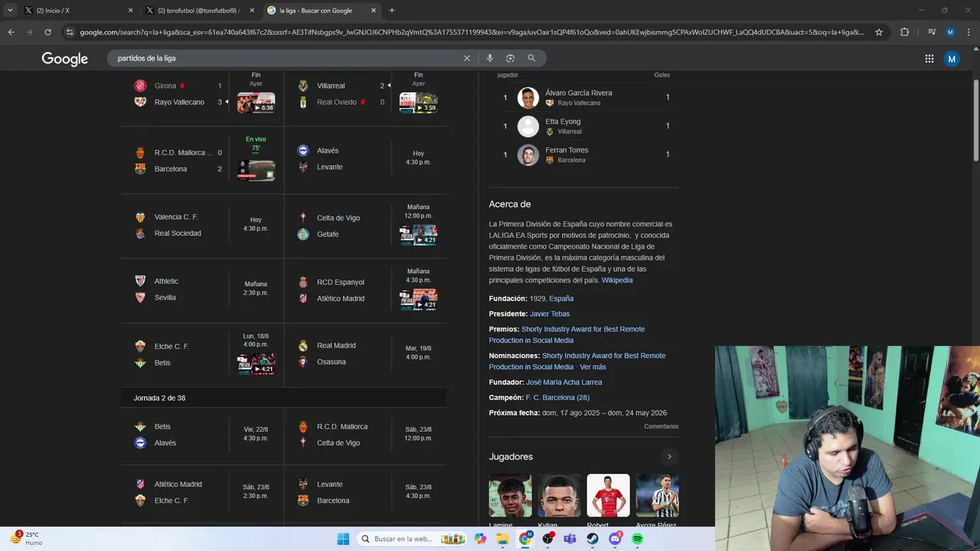Start voice search with microphone icon

489,58
